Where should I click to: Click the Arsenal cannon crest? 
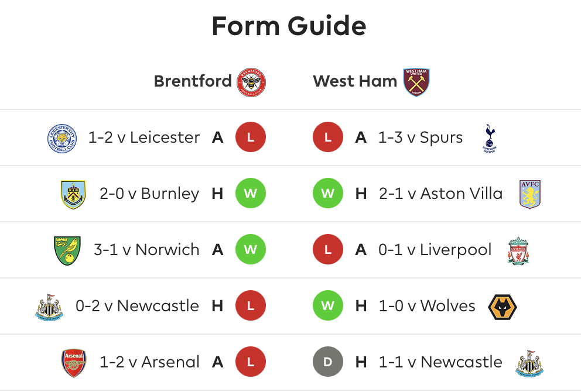(74, 363)
